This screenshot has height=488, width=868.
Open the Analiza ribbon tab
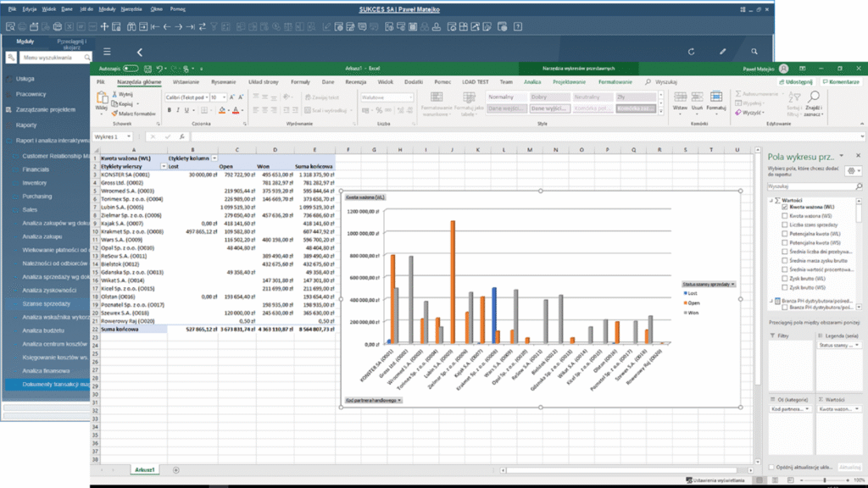point(532,82)
